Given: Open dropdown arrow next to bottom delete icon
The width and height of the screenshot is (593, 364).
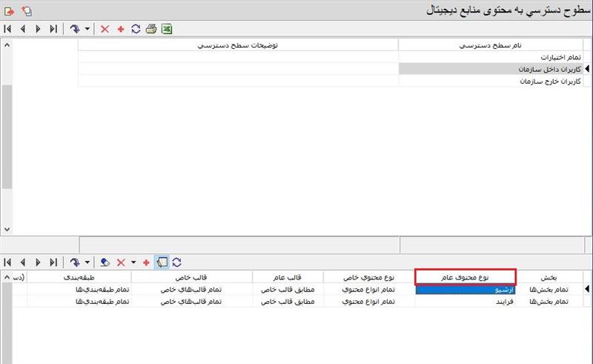Looking at the screenshot, I should [x=133, y=262].
